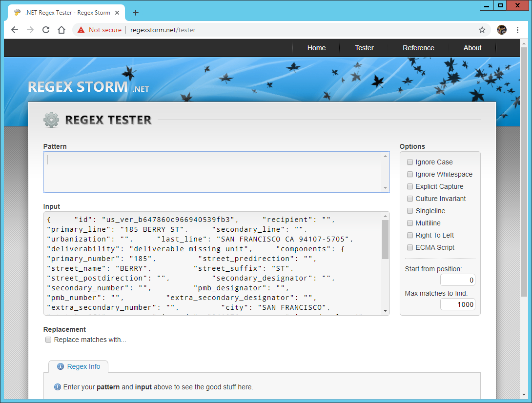The height and width of the screenshot is (403, 532).
Task: Click the address bar URL
Action: pos(163,30)
